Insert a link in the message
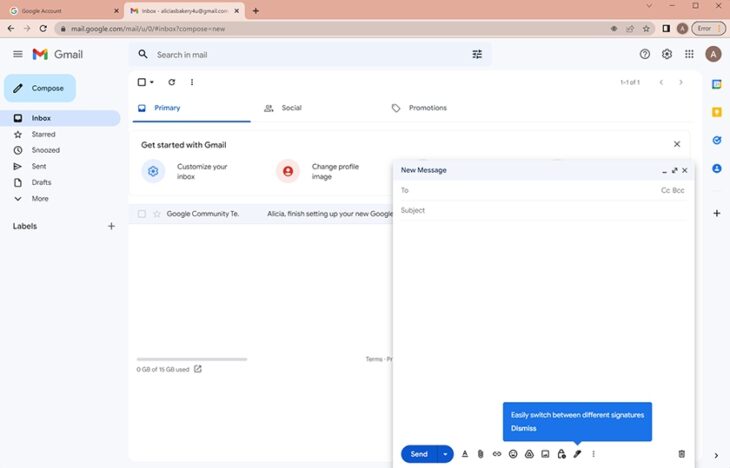Viewport: 730px width, 468px height. coord(496,454)
